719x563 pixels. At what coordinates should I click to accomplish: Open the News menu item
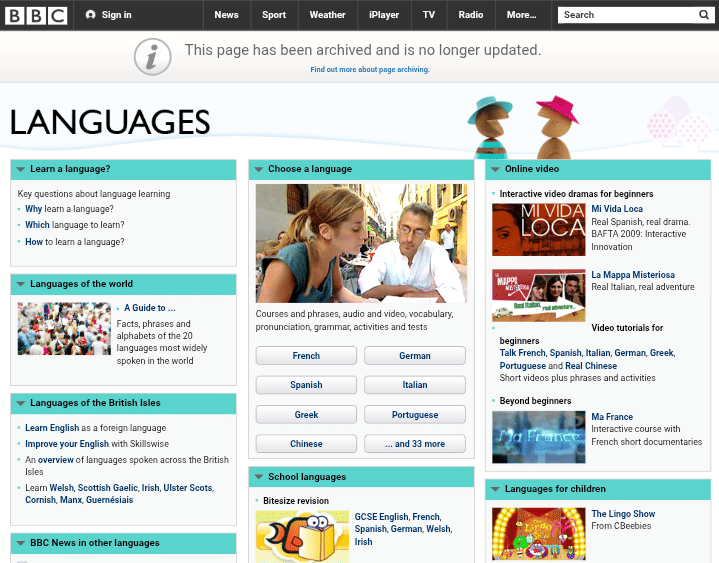click(227, 15)
